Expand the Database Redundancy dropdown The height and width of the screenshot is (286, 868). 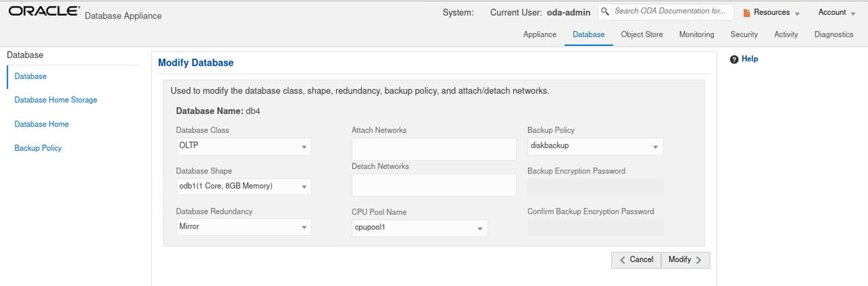(x=243, y=227)
